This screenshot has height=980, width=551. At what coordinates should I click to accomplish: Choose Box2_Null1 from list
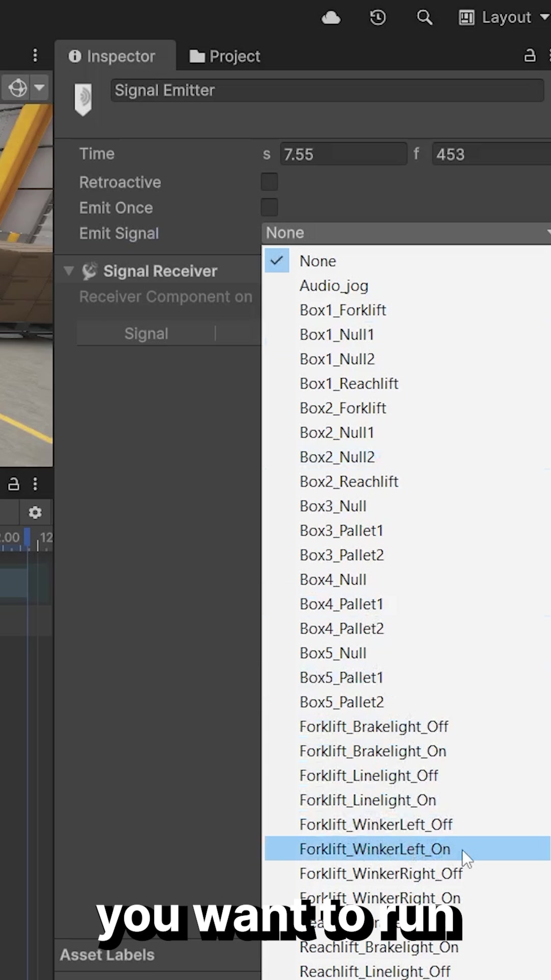[407, 432]
